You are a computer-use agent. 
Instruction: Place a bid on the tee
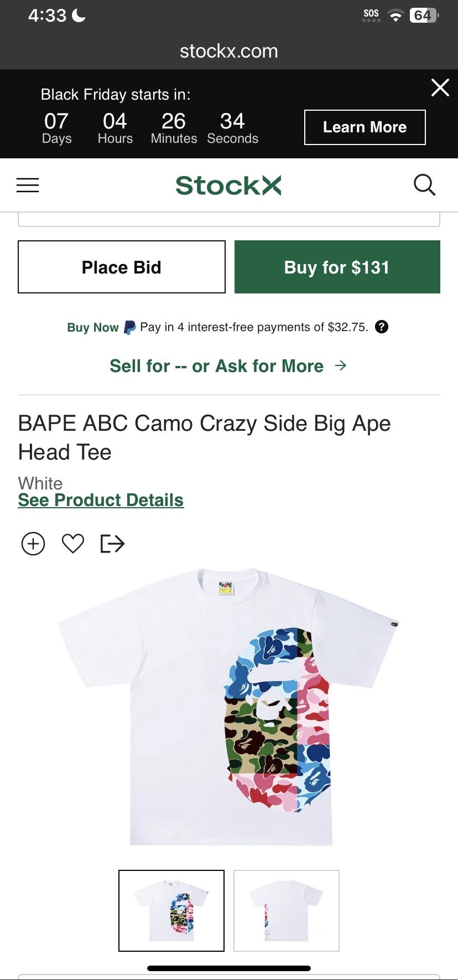(121, 266)
